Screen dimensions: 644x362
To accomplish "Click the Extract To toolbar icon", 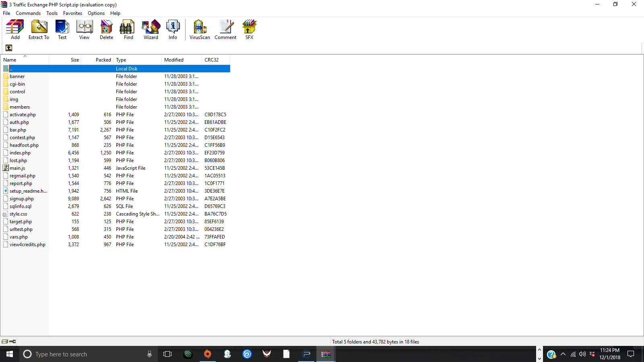I will [x=39, y=30].
